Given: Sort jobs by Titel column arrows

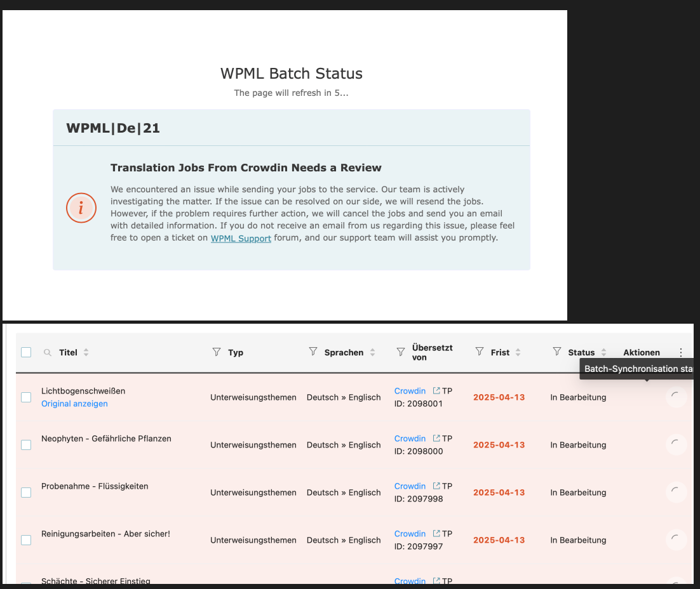Looking at the screenshot, I should tap(86, 352).
